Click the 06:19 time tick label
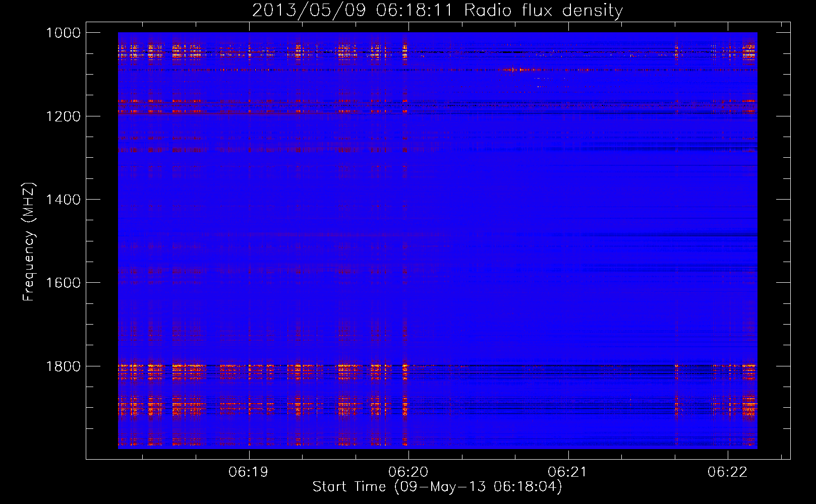 pos(248,472)
